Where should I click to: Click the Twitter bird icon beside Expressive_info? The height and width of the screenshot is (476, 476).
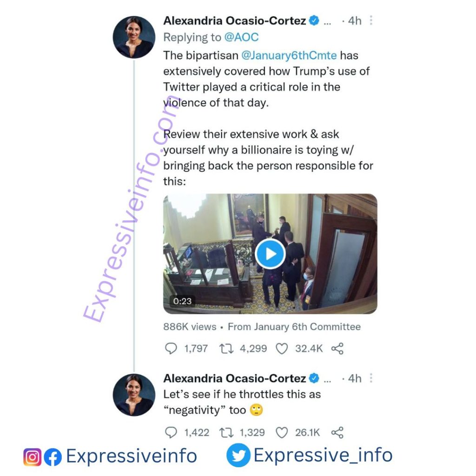tap(238, 455)
